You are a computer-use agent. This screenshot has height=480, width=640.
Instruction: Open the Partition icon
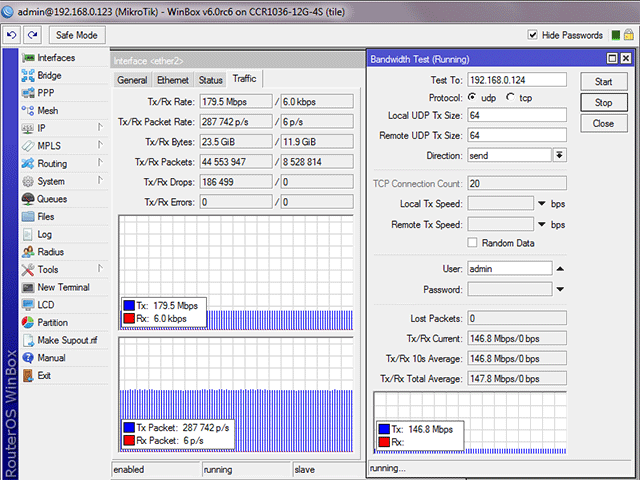click(28, 322)
